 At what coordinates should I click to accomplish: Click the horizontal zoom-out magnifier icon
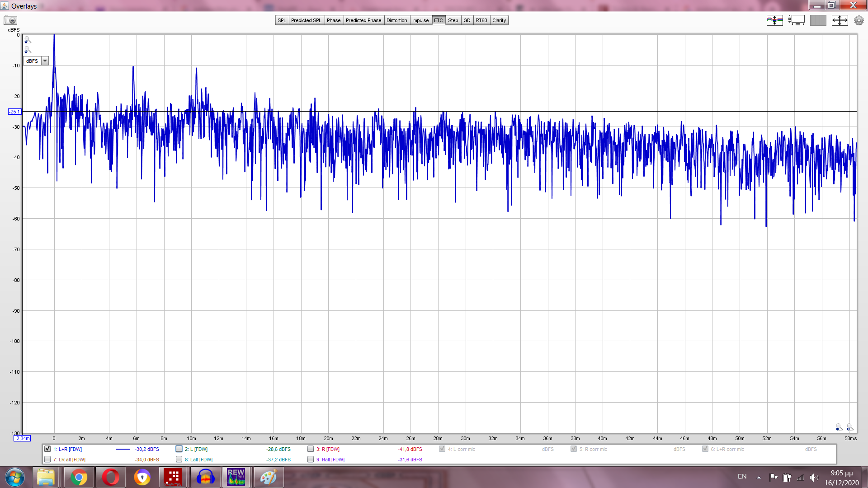pyautogui.click(x=839, y=427)
